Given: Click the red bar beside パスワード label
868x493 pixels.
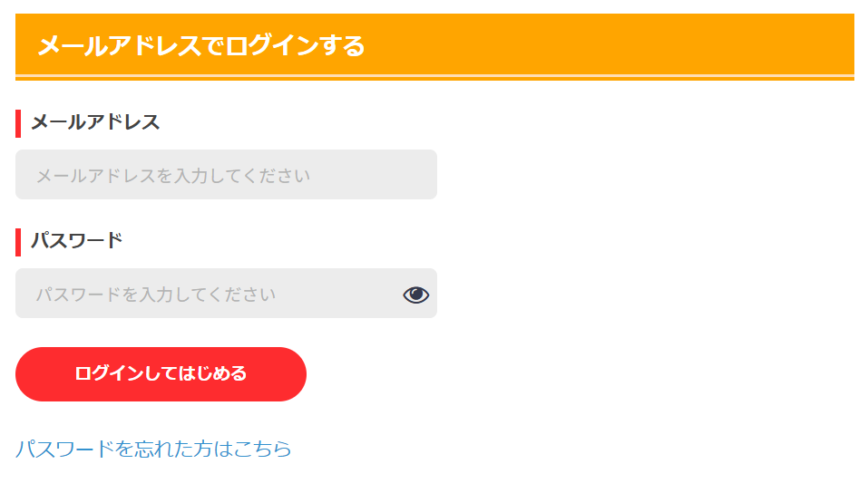Looking at the screenshot, I should point(18,242).
